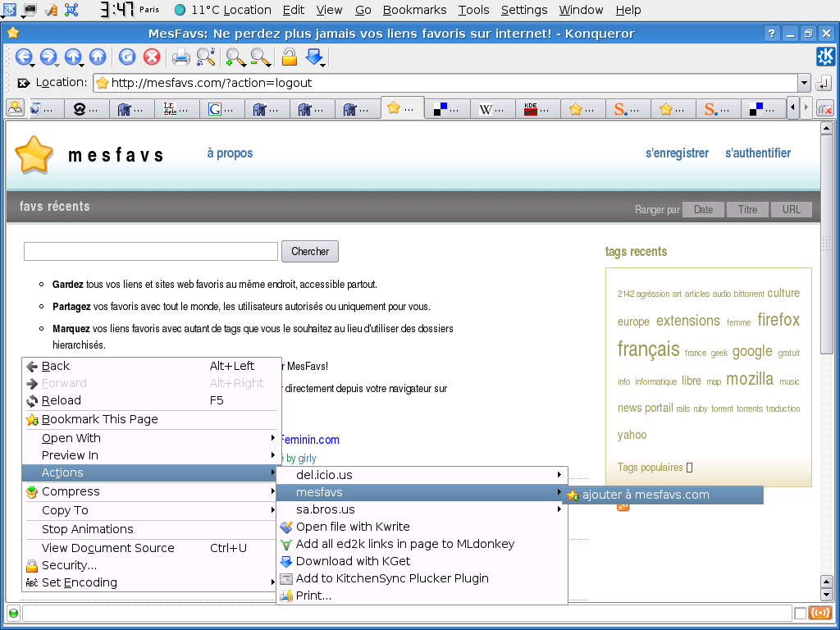The width and height of the screenshot is (840, 630).
Task: Click the RSS feed icon in status bar
Action: tap(819, 612)
